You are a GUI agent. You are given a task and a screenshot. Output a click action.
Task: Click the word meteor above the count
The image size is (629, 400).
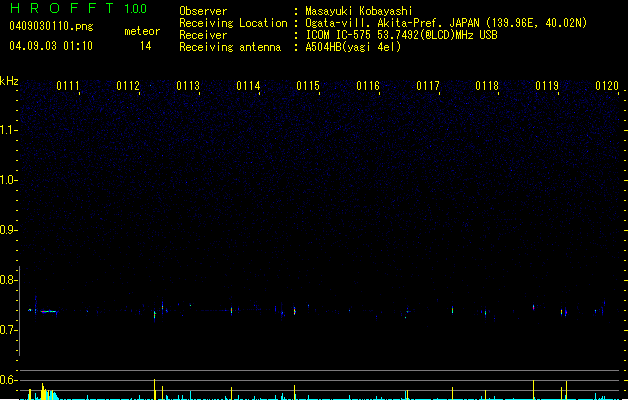click(x=142, y=31)
